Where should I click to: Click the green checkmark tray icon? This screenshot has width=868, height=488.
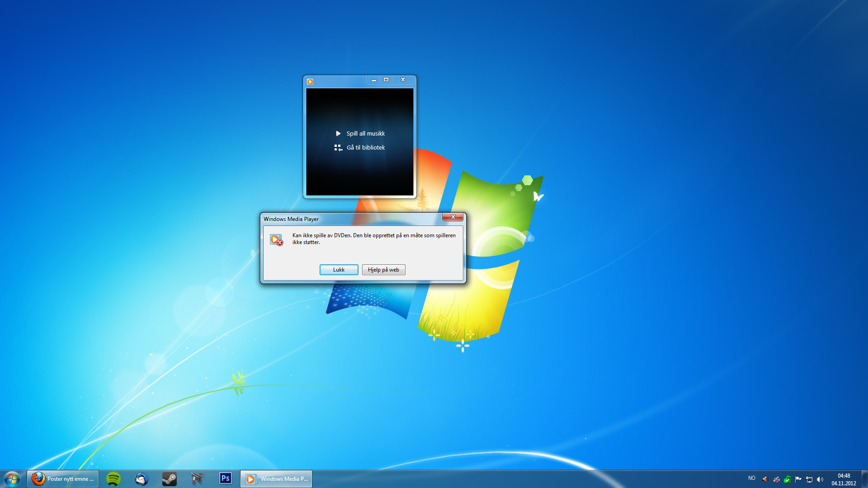pyautogui.click(x=787, y=479)
